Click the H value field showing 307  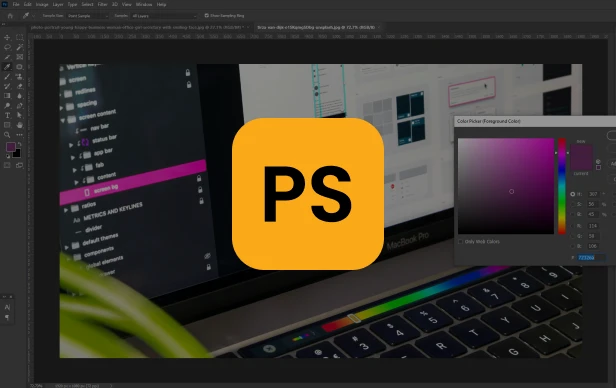pyautogui.click(x=594, y=194)
